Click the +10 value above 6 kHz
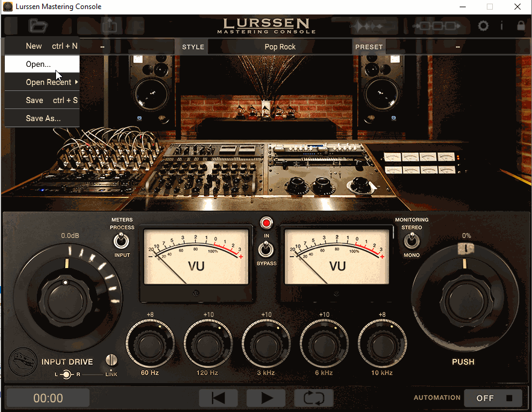Screen dimensions: 532x412 pos(324,314)
